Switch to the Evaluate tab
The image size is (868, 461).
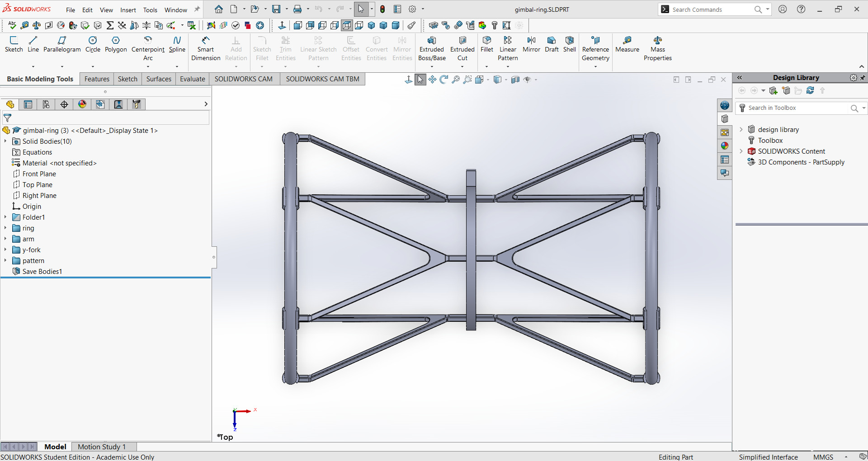pos(192,79)
